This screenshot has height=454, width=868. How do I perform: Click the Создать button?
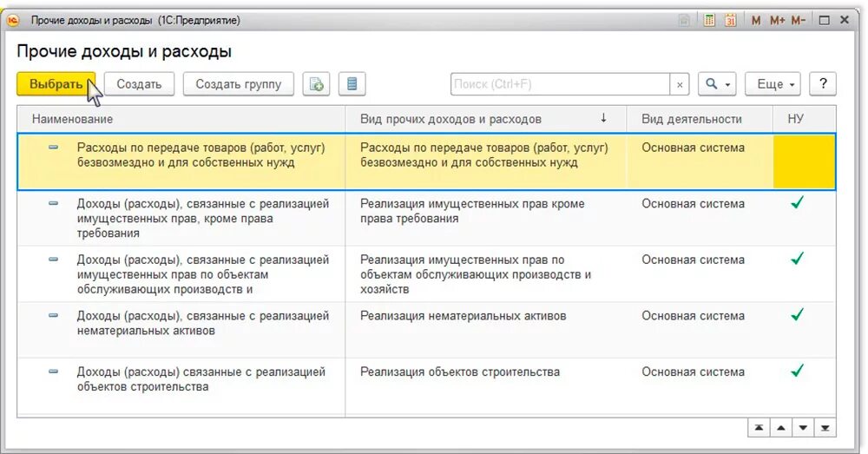click(x=139, y=84)
